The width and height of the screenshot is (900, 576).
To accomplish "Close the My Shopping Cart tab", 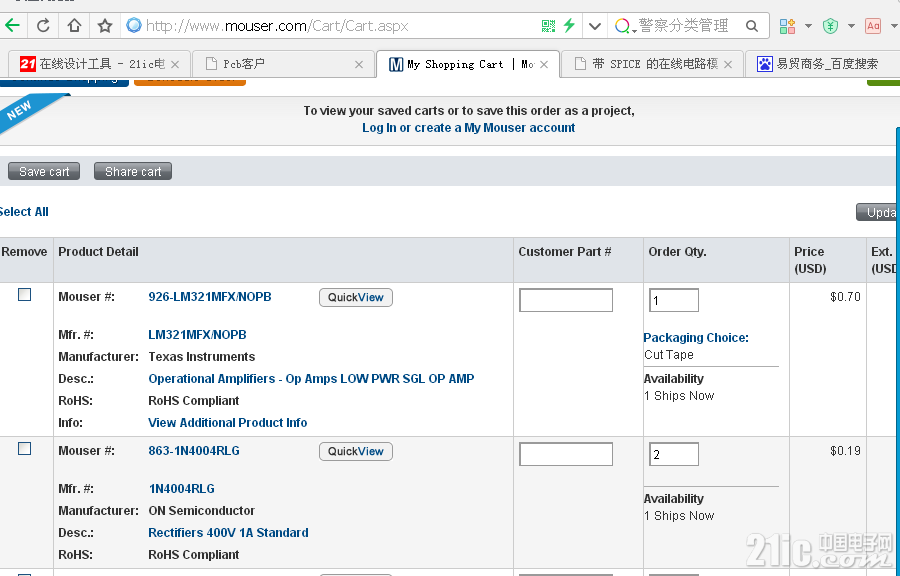I will tap(544, 64).
